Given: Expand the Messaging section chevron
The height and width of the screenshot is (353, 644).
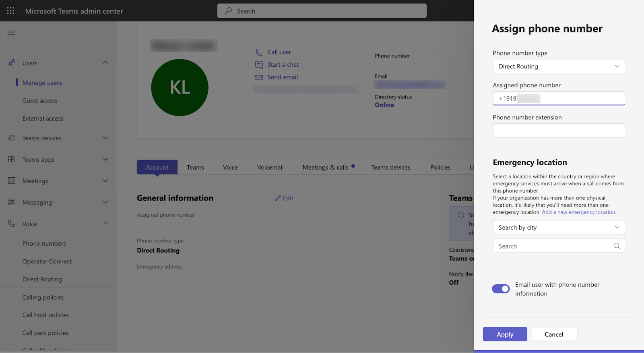Looking at the screenshot, I should tap(105, 202).
